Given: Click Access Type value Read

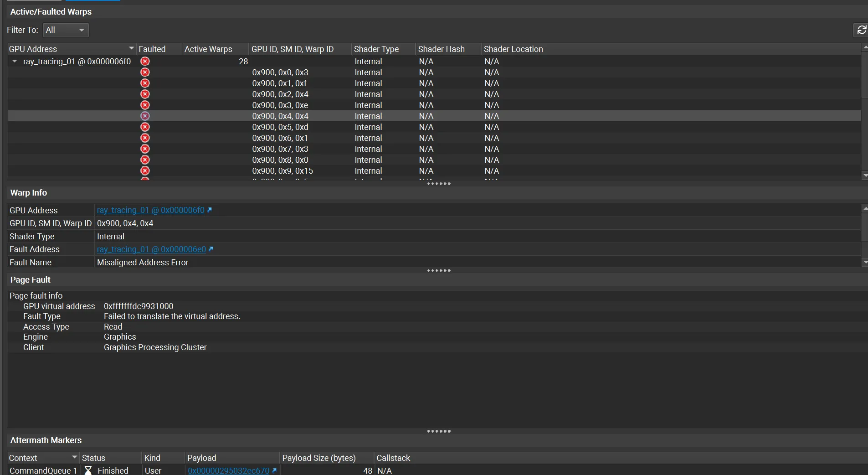Looking at the screenshot, I should click(113, 327).
